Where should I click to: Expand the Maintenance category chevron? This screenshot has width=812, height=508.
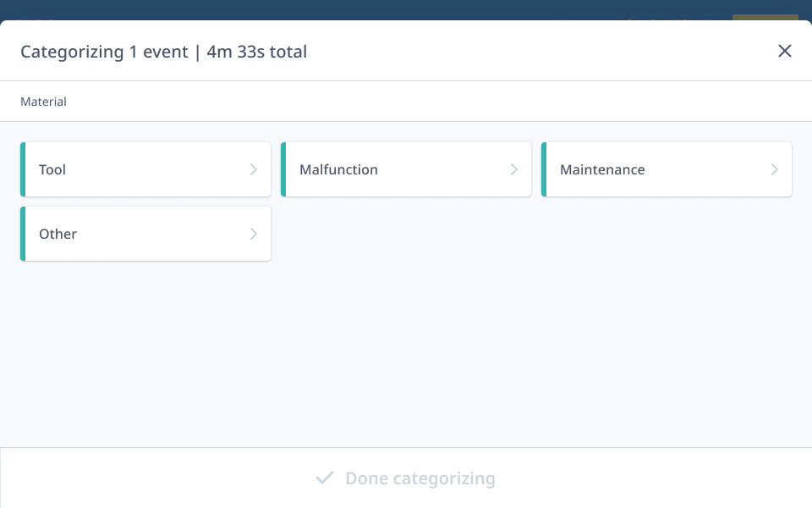pos(775,169)
